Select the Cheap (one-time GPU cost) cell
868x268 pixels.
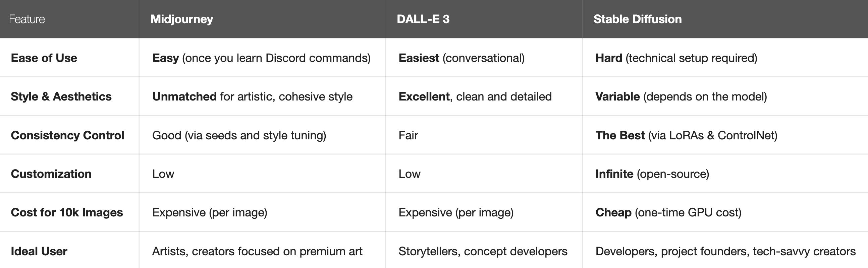(x=668, y=212)
